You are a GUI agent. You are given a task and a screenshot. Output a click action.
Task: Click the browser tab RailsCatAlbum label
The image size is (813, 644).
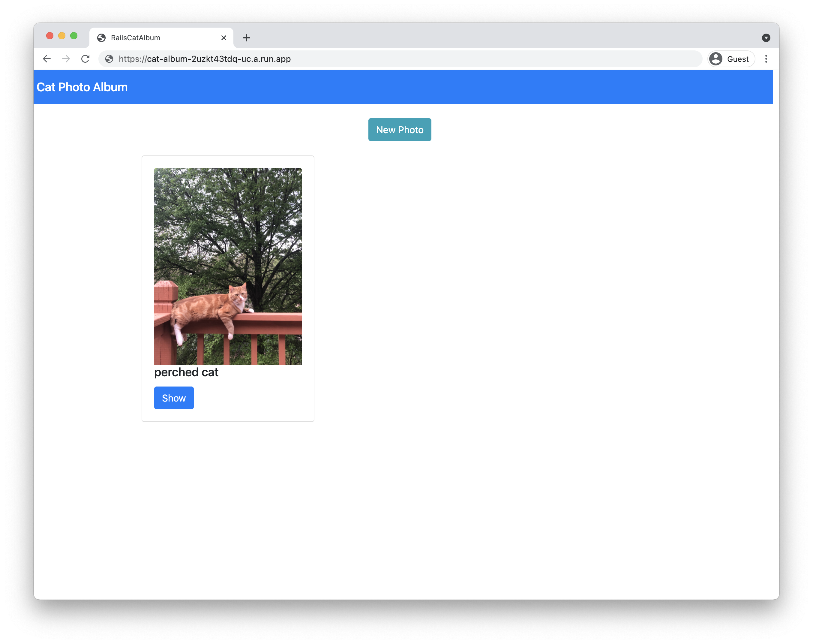(136, 38)
